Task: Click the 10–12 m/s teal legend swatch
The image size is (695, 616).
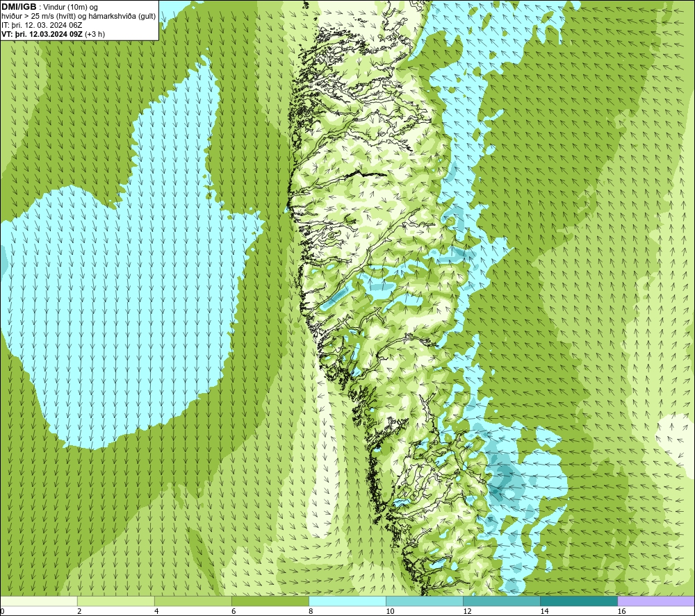Action: pos(424,601)
